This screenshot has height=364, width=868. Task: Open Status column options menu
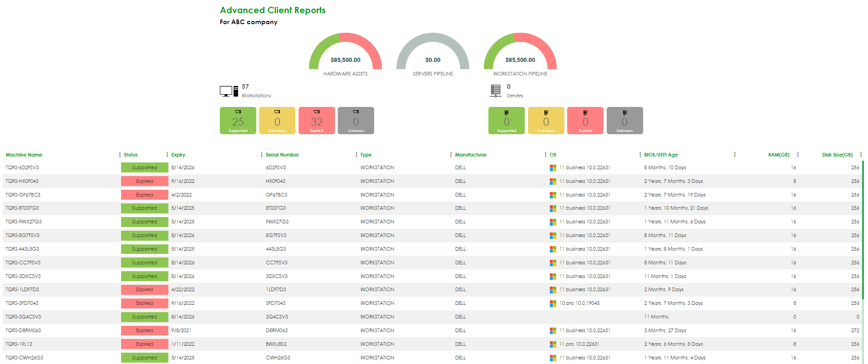pyautogui.click(x=167, y=155)
